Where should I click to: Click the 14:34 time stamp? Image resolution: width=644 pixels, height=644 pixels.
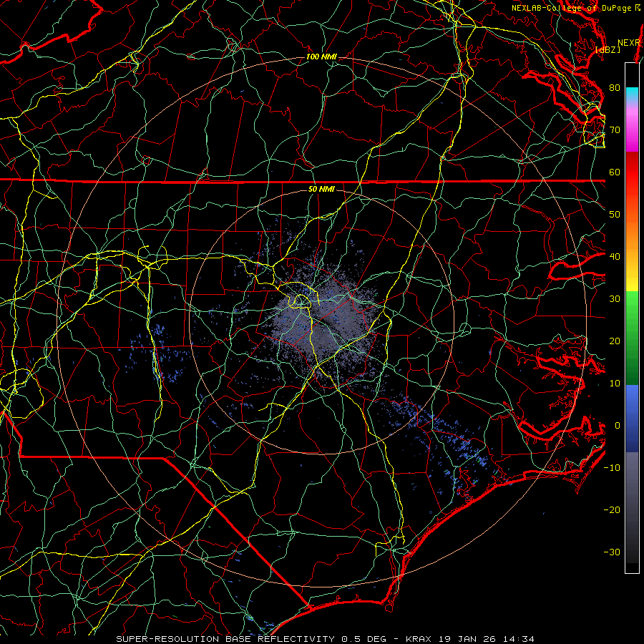[x=519, y=639]
